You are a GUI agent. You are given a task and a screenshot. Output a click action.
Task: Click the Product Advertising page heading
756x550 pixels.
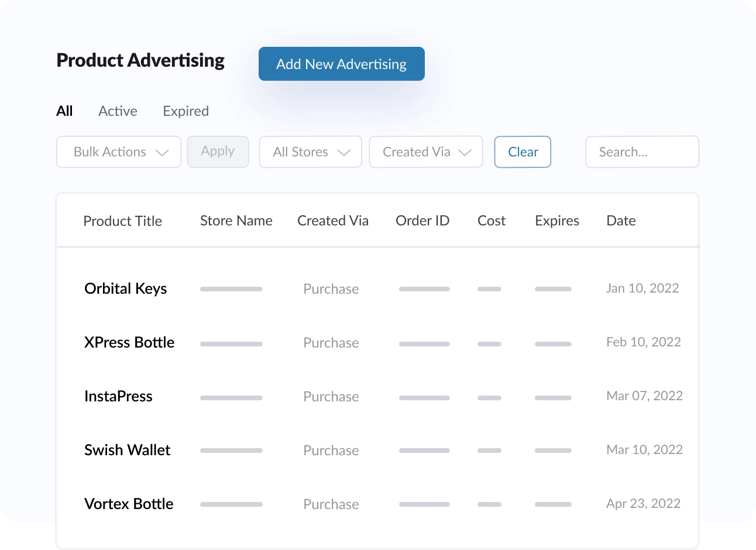pos(140,61)
